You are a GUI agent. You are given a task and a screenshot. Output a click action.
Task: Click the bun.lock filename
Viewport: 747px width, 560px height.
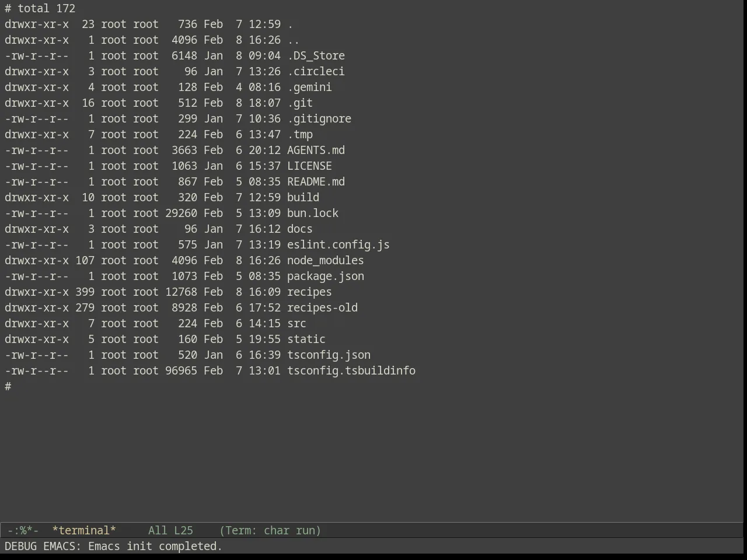point(313,213)
